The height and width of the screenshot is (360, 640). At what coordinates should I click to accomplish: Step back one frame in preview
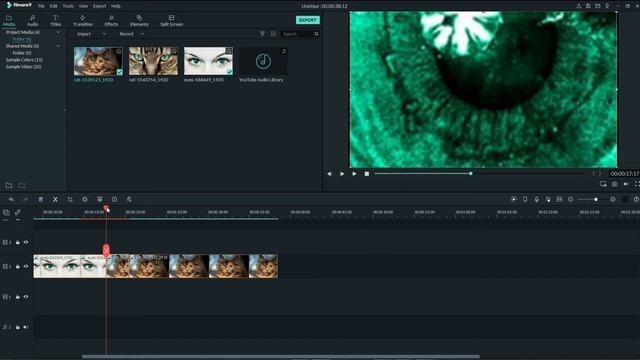coord(329,174)
